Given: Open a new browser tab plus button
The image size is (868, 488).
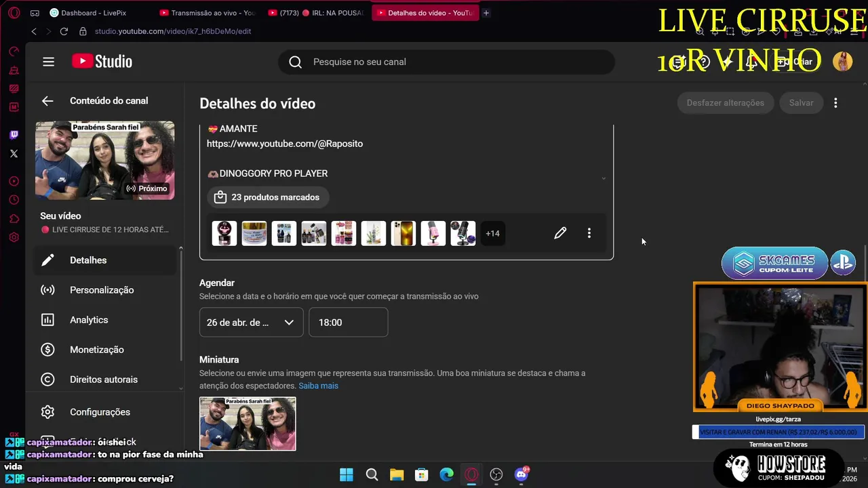Looking at the screenshot, I should pos(486,13).
